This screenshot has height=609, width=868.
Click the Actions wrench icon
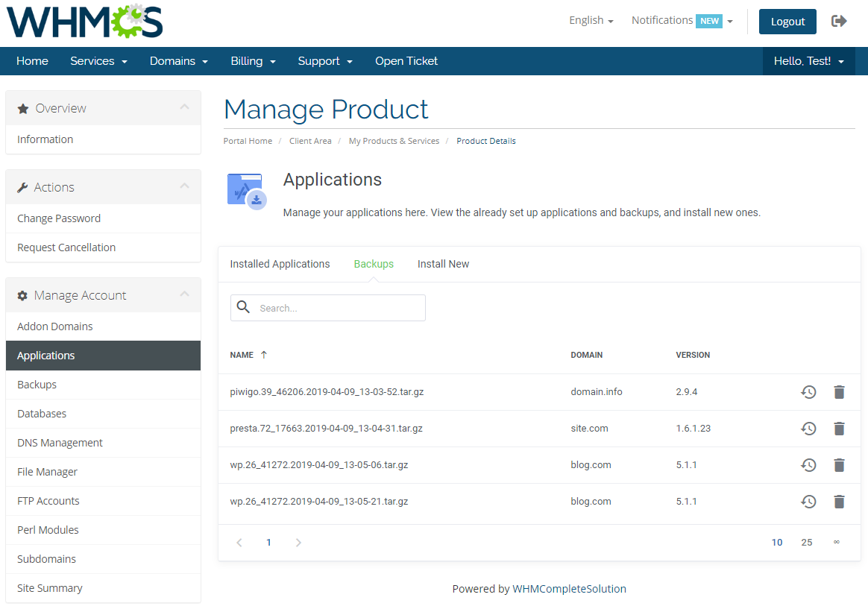tap(22, 186)
